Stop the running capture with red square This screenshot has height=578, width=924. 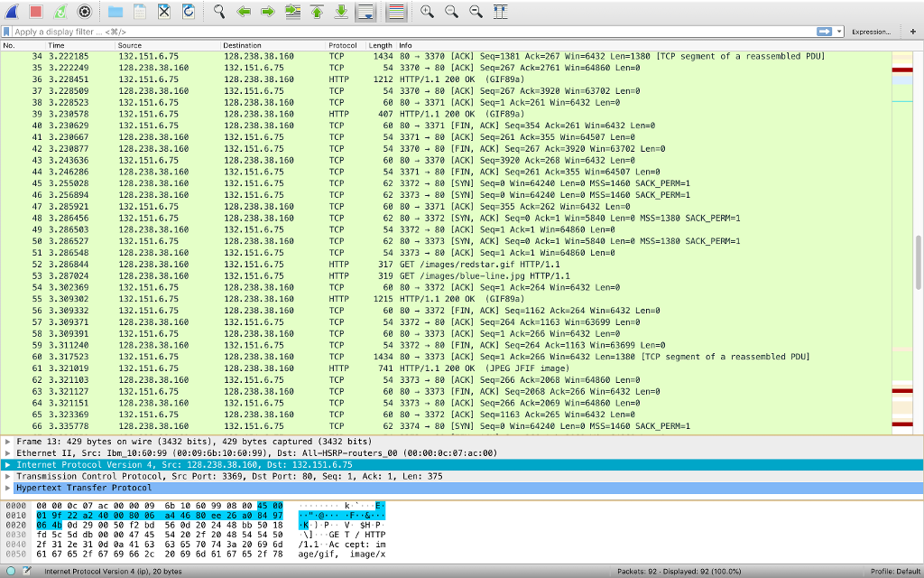click(35, 11)
